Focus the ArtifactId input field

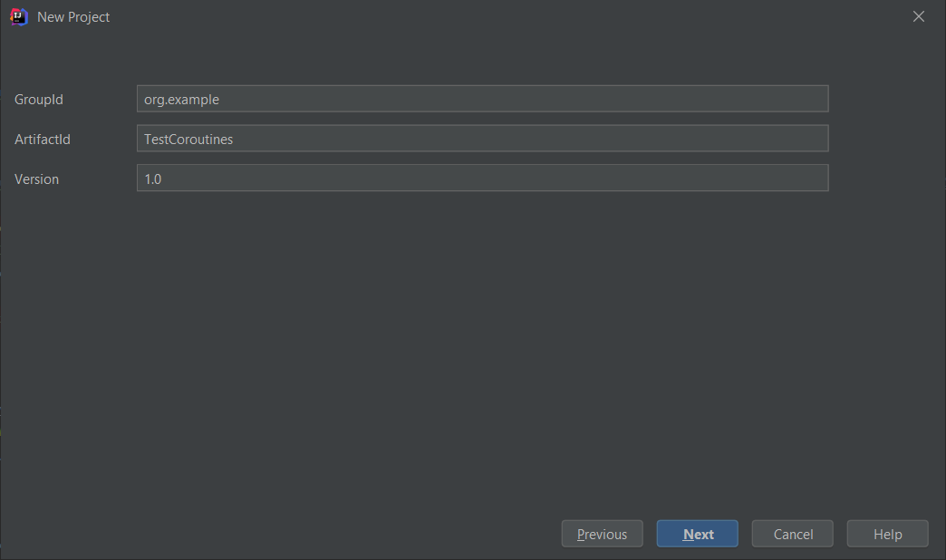[x=482, y=140]
